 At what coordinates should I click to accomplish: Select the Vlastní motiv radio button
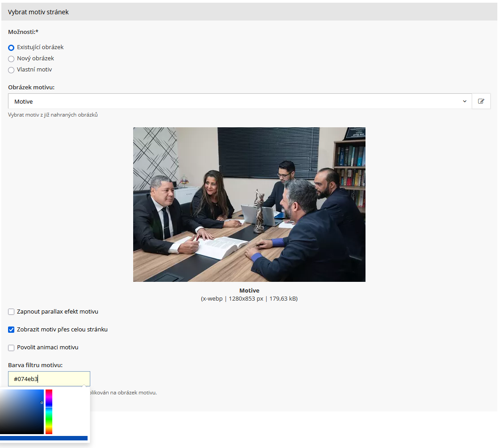(11, 70)
